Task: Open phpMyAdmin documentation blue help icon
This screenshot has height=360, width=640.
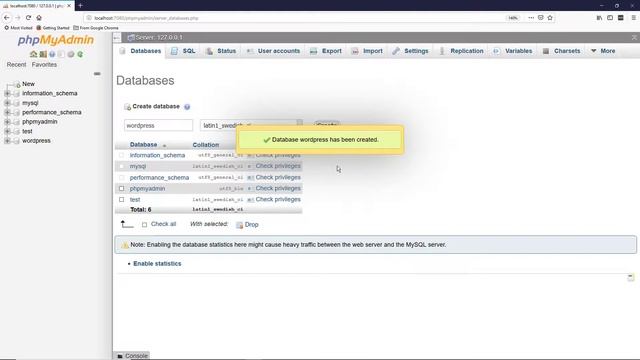Action: [x=52, y=54]
